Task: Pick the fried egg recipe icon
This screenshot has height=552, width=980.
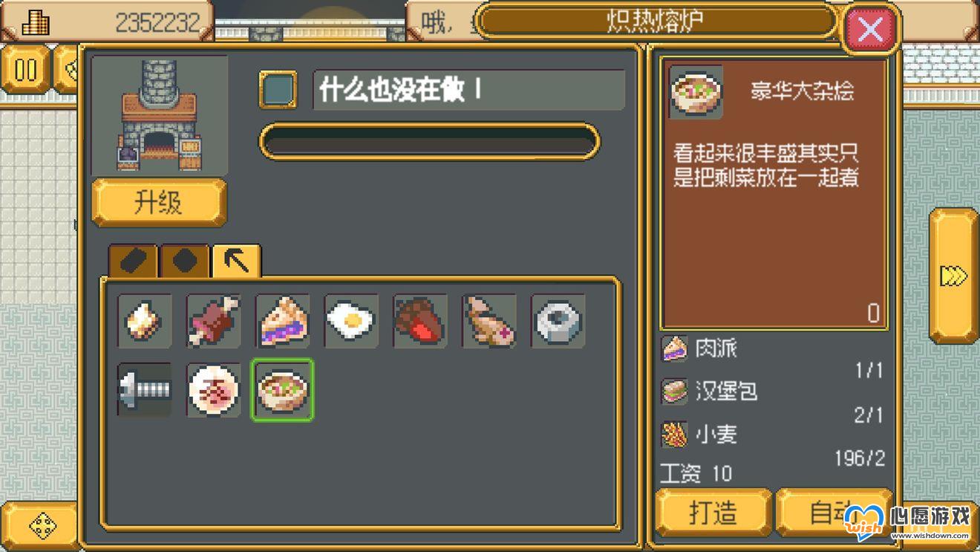Action: [351, 322]
